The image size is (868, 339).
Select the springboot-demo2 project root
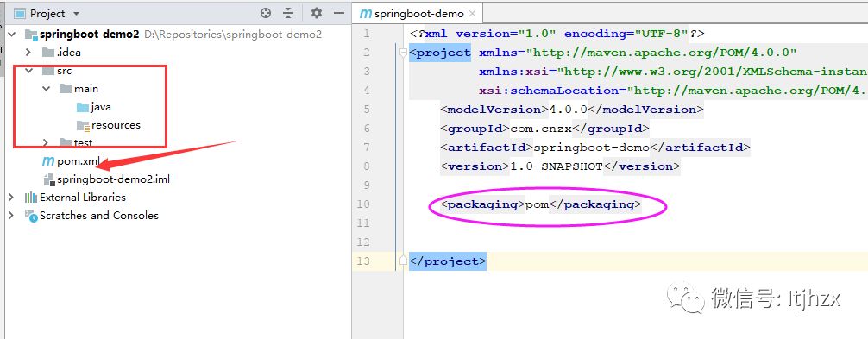[x=89, y=35]
